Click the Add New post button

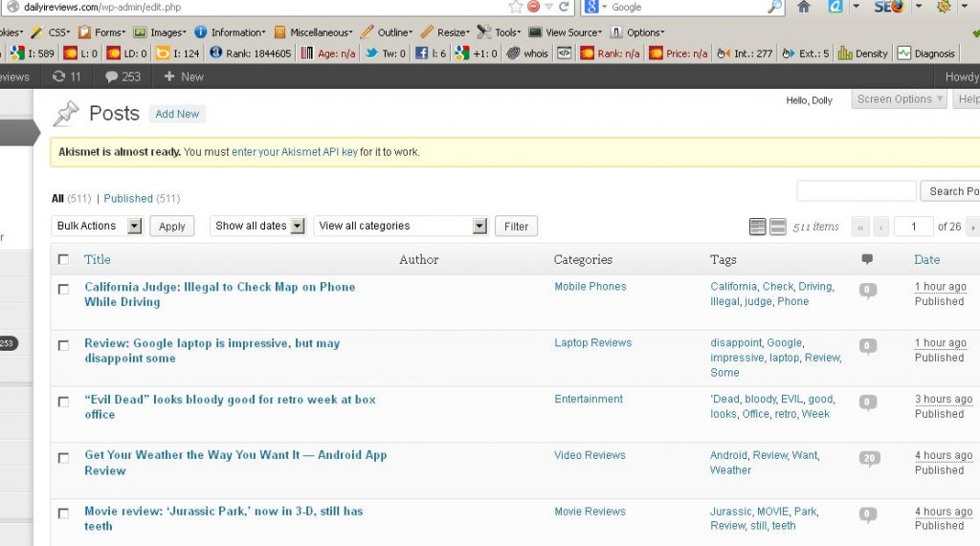tap(177, 114)
